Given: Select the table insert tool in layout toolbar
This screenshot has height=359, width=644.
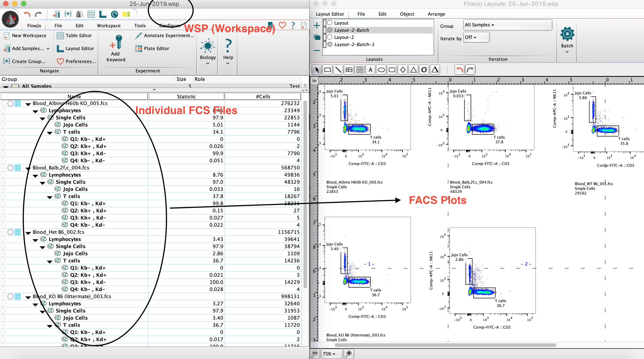Looking at the screenshot, I should tap(349, 70).
